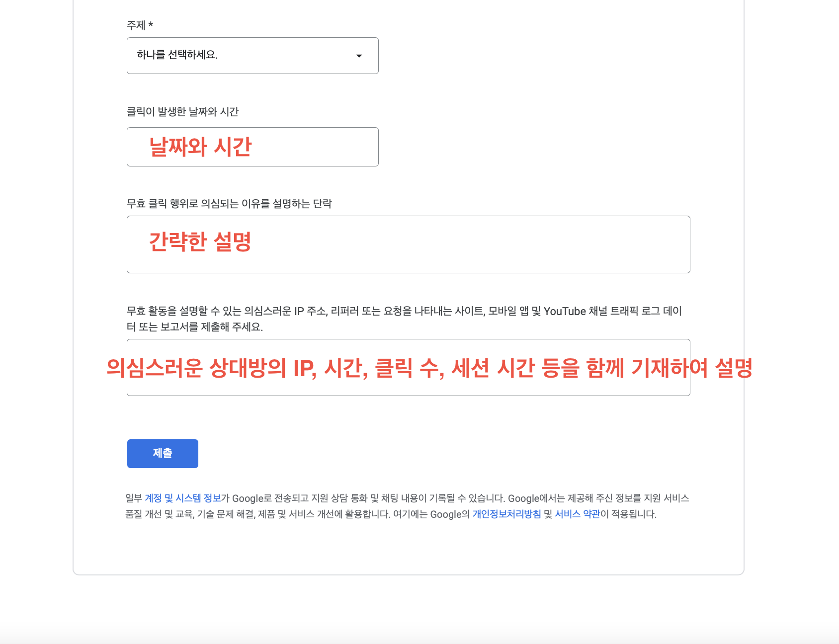Image resolution: width=839 pixels, height=644 pixels.
Task: Click the 날짜와 시간 date input field
Action: (252, 147)
